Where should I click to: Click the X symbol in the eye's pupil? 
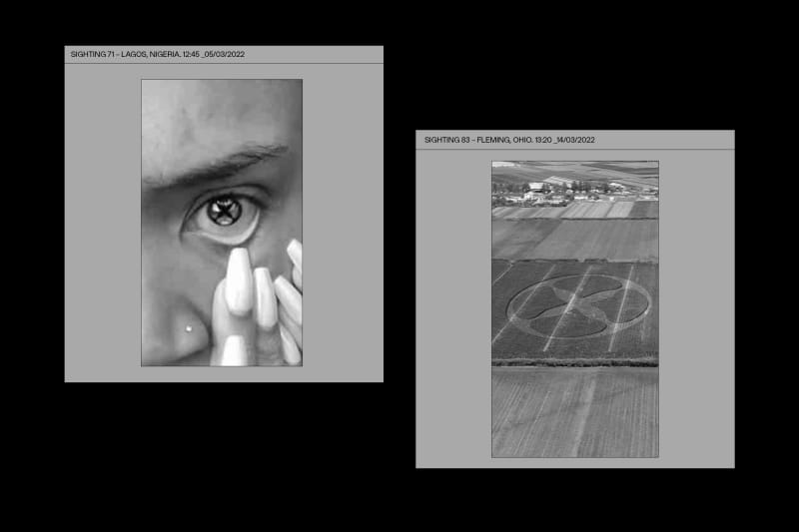coord(226,212)
